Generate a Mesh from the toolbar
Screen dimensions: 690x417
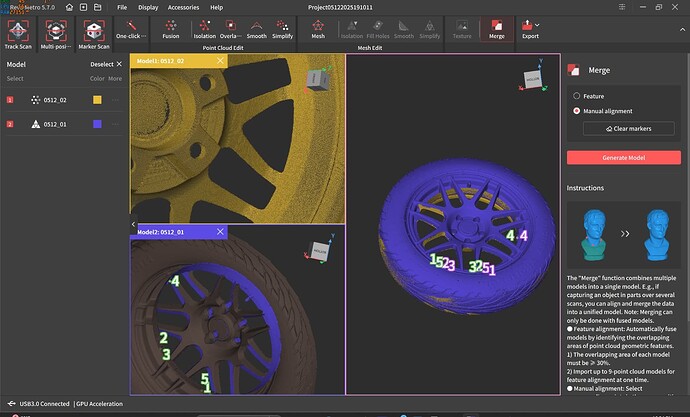[318, 29]
